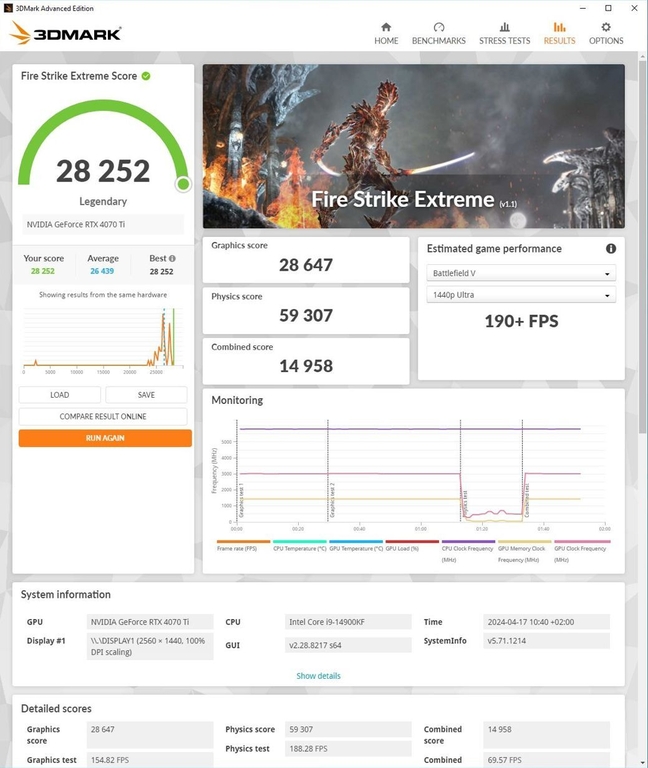Click the Detailed scores heading
648x768 pixels.
(56, 708)
